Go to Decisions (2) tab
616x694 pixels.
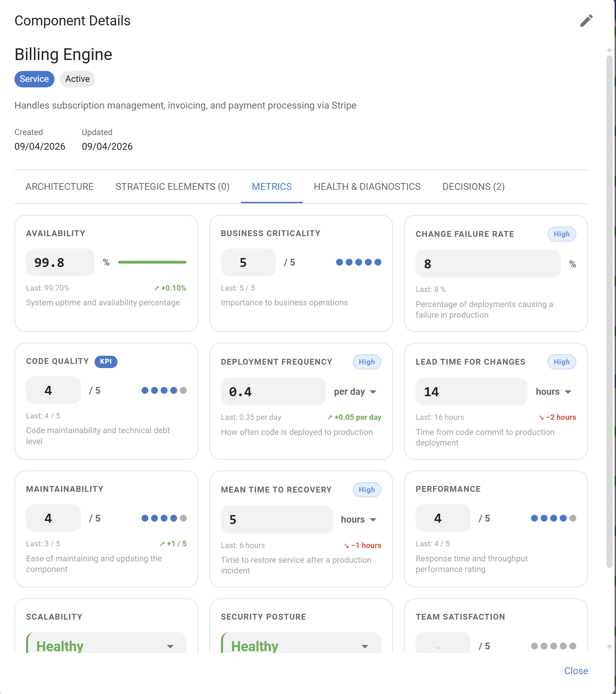(473, 186)
